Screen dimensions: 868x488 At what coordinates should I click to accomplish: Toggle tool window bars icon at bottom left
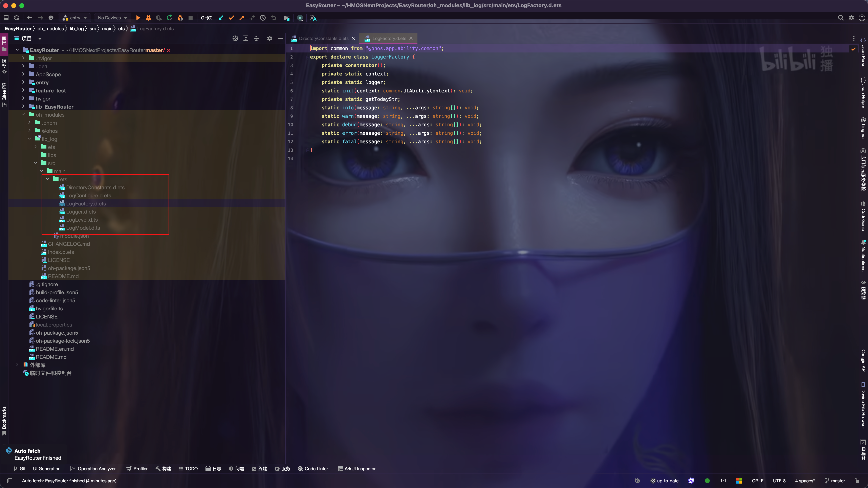point(10,481)
